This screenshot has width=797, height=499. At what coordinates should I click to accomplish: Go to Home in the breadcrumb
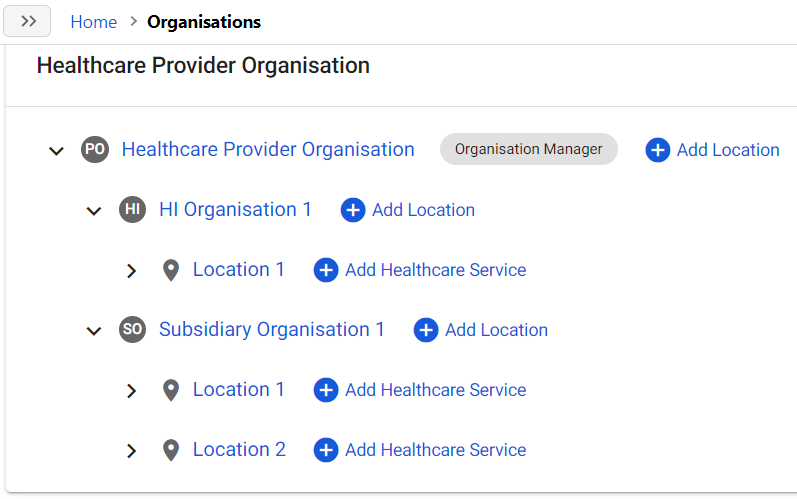point(94,22)
